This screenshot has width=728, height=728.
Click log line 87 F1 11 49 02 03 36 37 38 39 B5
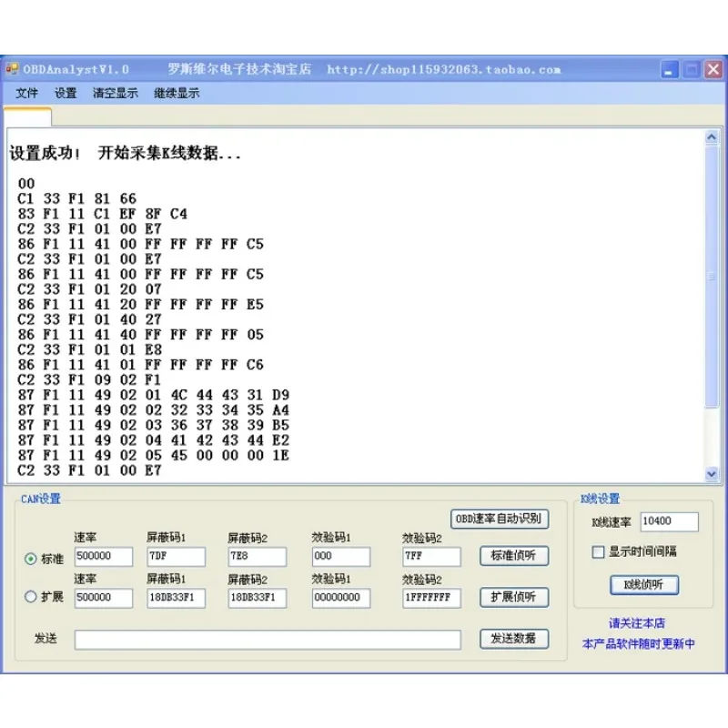pyautogui.click(x=153, y=425)
